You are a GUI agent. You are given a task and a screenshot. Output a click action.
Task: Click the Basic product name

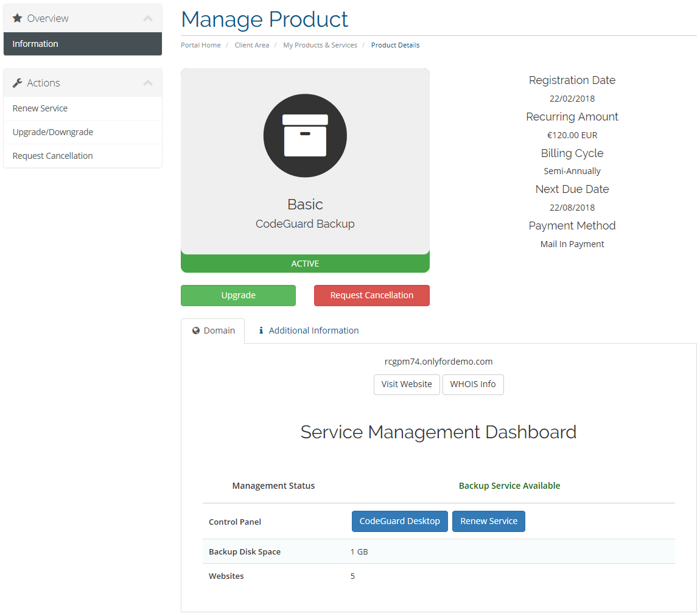click(x=305, y=205)
